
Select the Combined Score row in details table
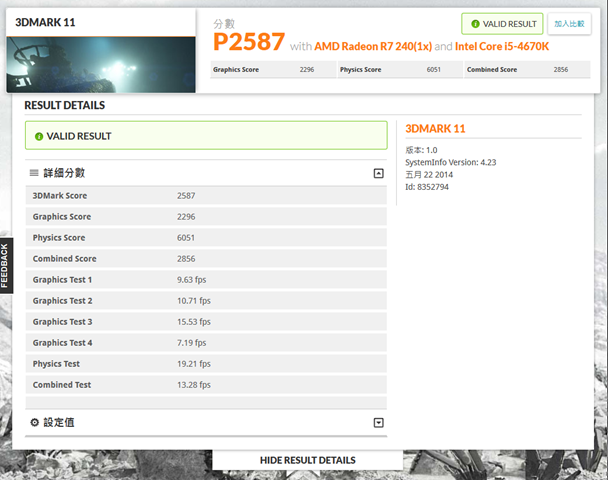[206, 259]
